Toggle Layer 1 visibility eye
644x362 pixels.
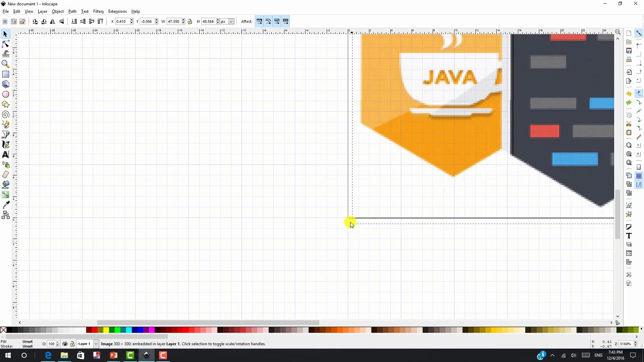click(65, 344)
